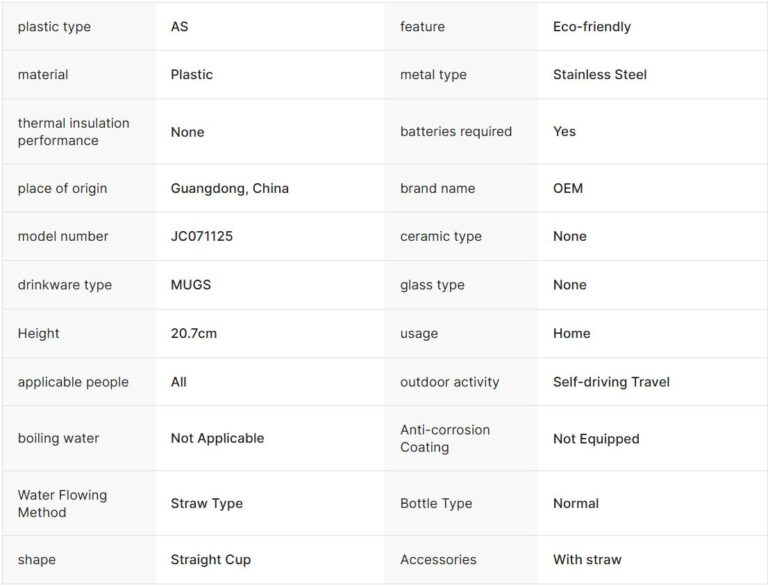
Task: Click the 'batteries required' label
Action: coord(455,131)
